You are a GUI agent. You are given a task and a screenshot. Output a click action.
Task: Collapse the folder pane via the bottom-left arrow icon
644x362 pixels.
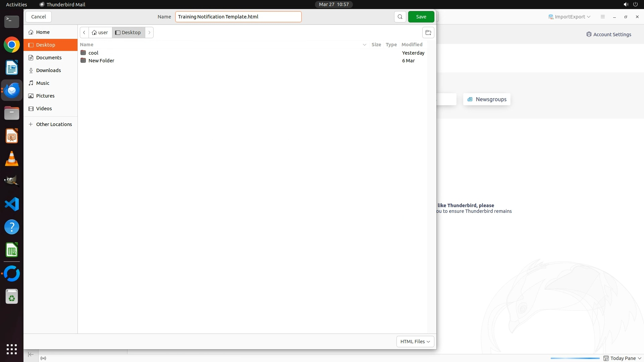coord(31,354)
